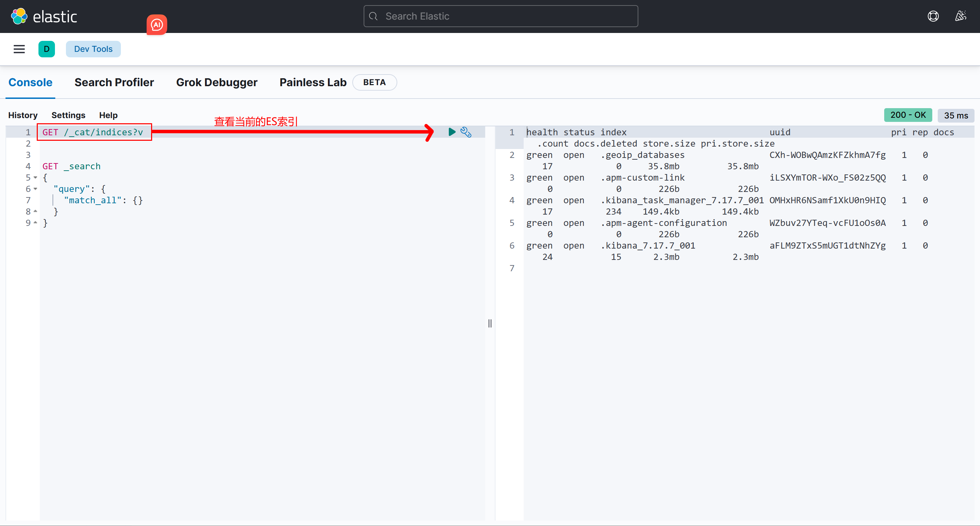Switch to the Search Profiler tab

pos(114,82)
